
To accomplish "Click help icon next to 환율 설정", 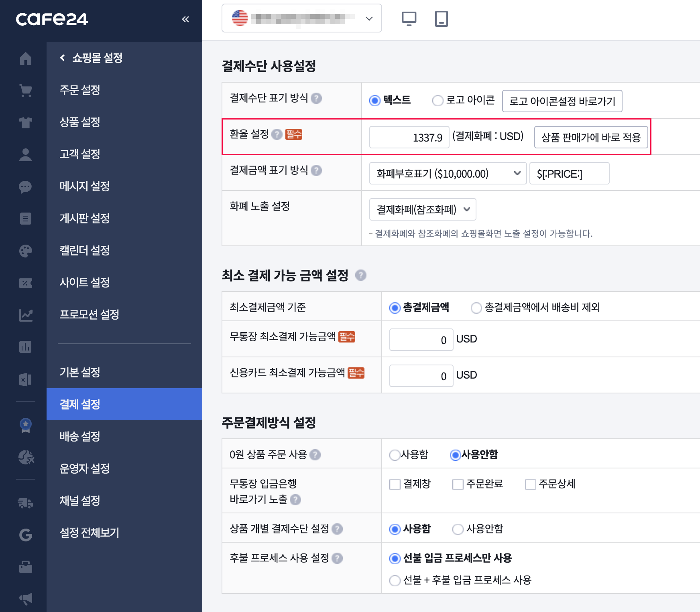I will 277,134.
